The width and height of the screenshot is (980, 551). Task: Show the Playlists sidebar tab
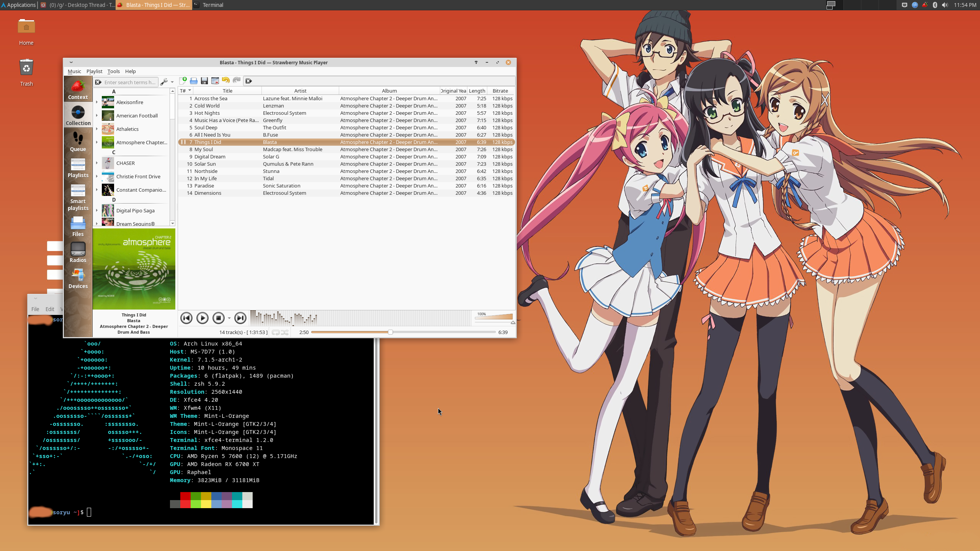point(78,167)
